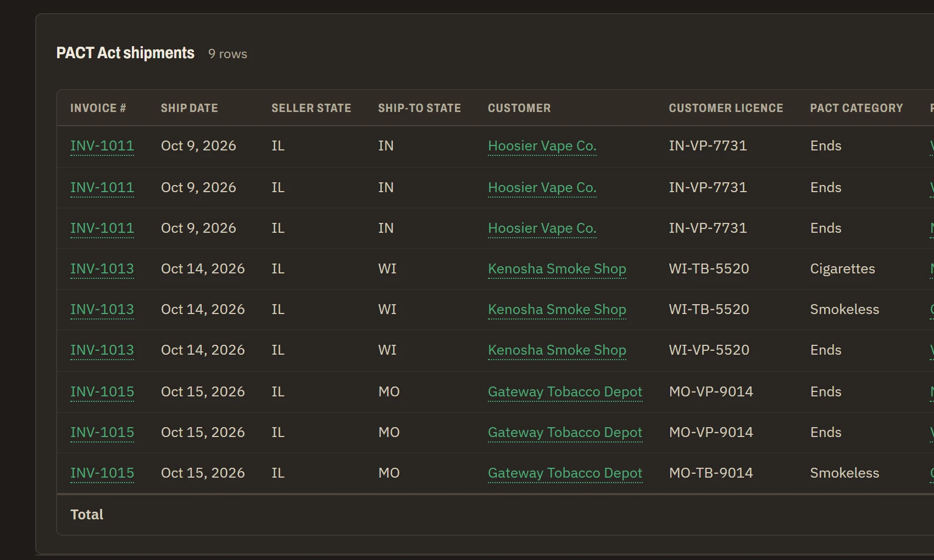Screen dimensions: 934x560
Task: Select the Ends cell in the WI-VP-5520 row
Action: 826,350
